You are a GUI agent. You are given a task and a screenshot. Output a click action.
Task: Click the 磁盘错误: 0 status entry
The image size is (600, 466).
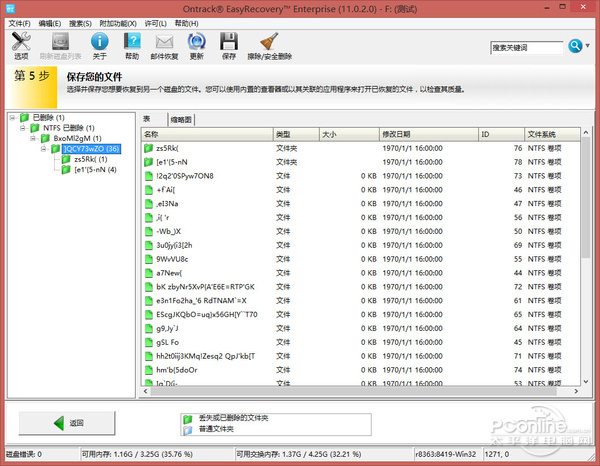(24, 455)
